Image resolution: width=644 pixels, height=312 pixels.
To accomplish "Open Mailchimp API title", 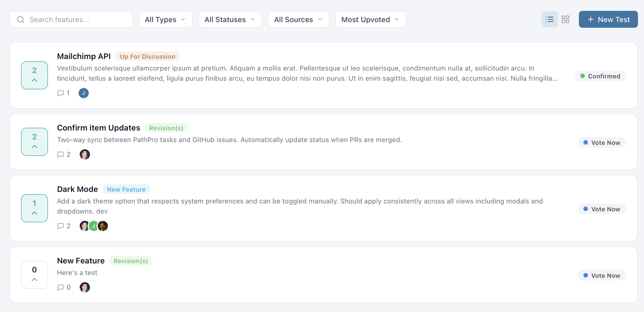I will point(84,56).
